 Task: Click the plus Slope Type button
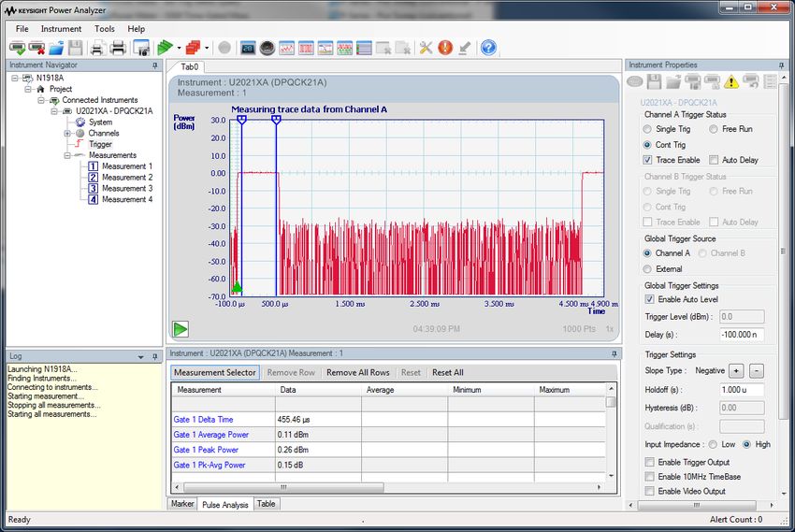[736, 371]
